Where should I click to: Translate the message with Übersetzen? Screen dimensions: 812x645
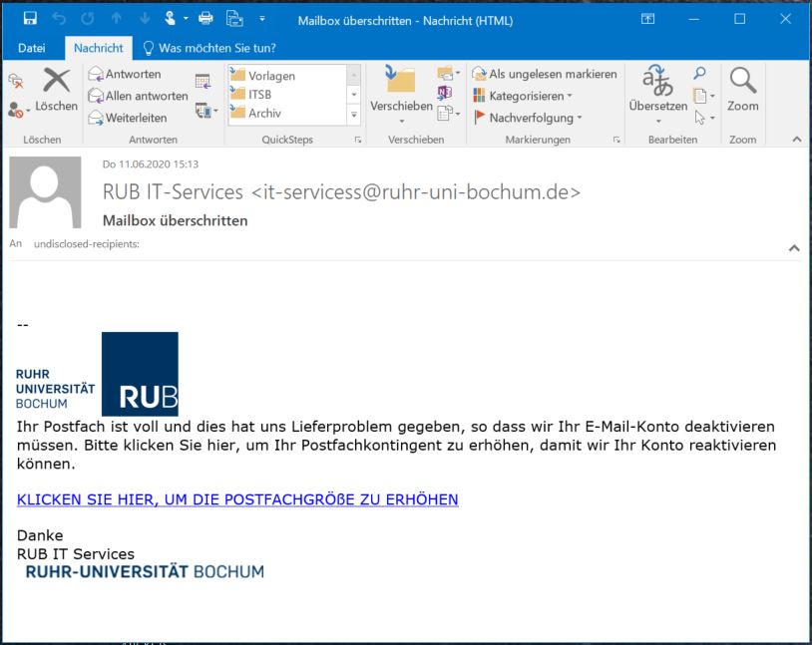tap(657, 95)
